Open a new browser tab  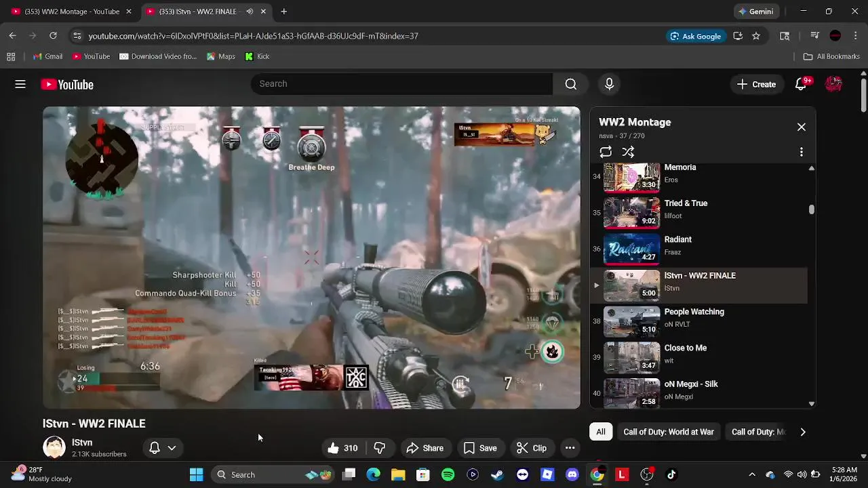(283, 12)
